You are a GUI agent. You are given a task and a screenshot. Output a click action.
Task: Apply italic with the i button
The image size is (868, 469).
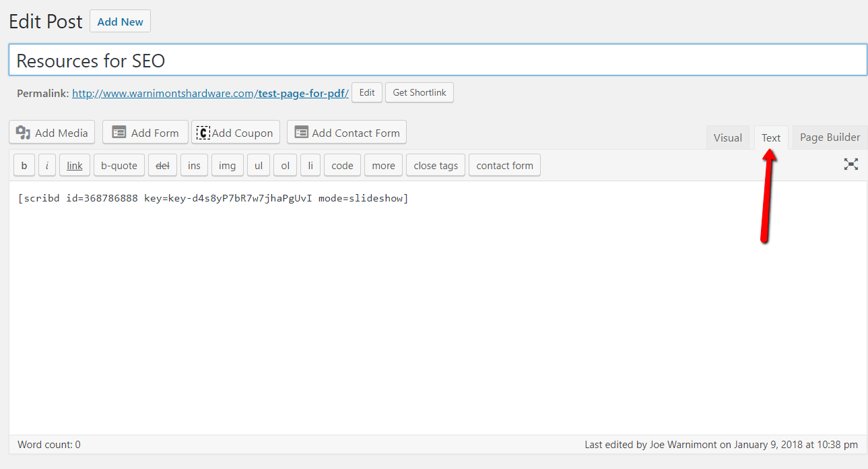(x=47, y=165)
